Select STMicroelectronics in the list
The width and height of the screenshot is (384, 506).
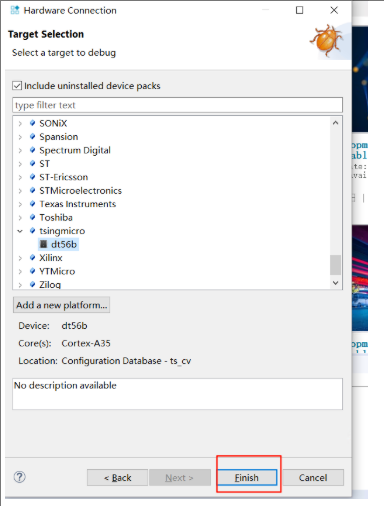point(81,191)
